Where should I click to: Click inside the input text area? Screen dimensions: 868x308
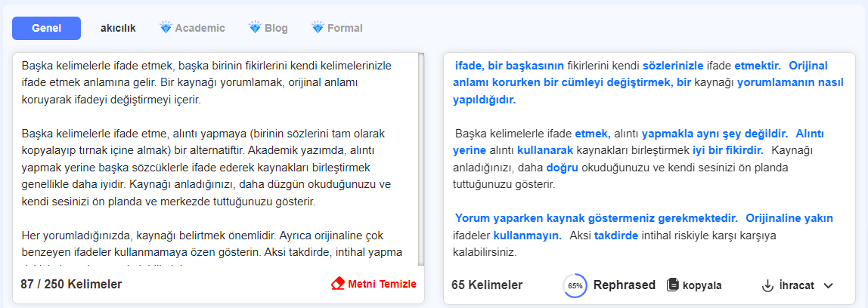(216, 159)
